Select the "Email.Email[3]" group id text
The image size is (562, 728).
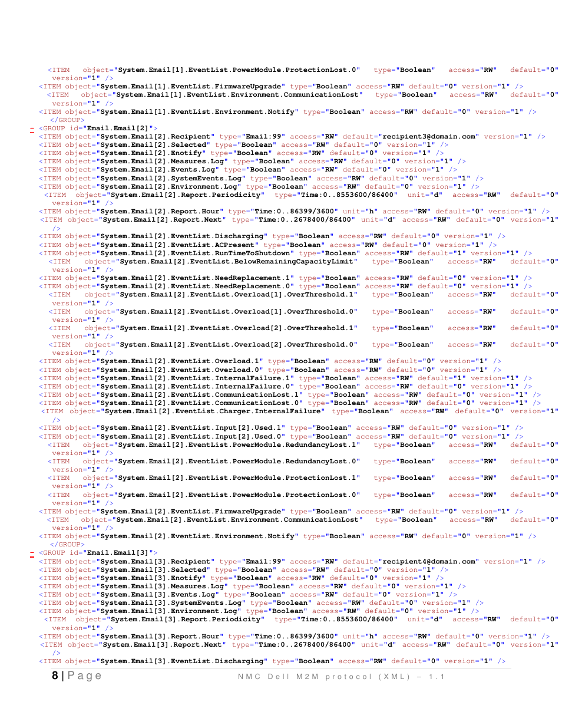(x=118, y=553)
